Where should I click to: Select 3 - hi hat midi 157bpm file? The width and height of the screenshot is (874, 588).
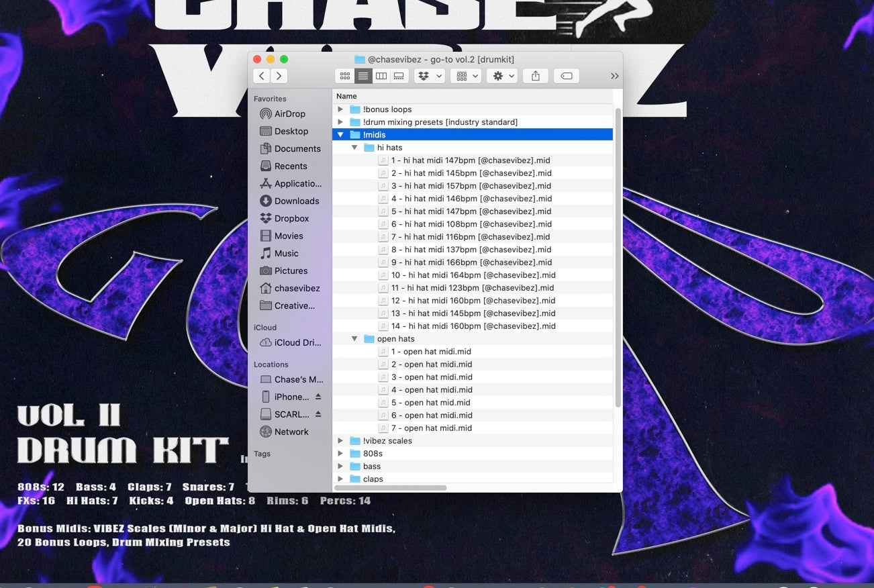[x=473, y=186]
